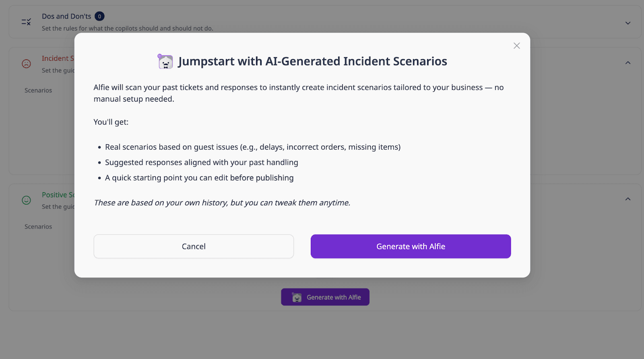Collapse the Incident Scenarios section chevron
Image resolution: width=644 pixels, height=359 pixels.
click(x=627, y=63)
